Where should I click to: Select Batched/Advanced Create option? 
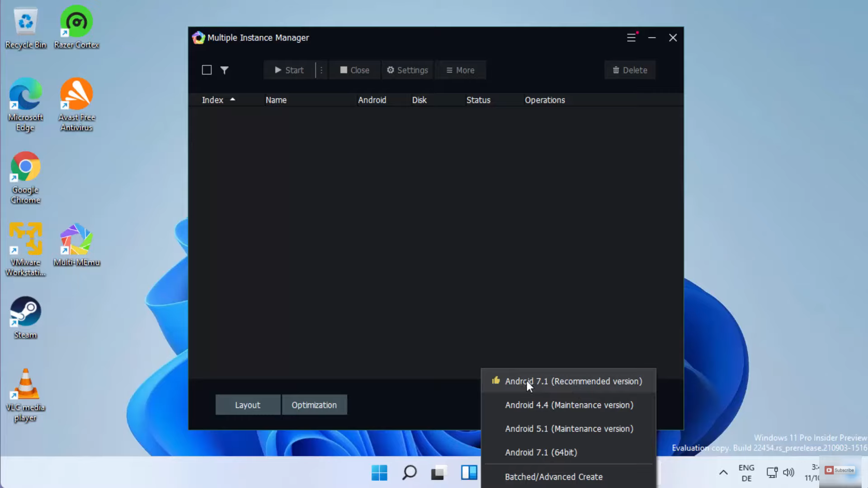pyautogui.click(x=553, y=477)
